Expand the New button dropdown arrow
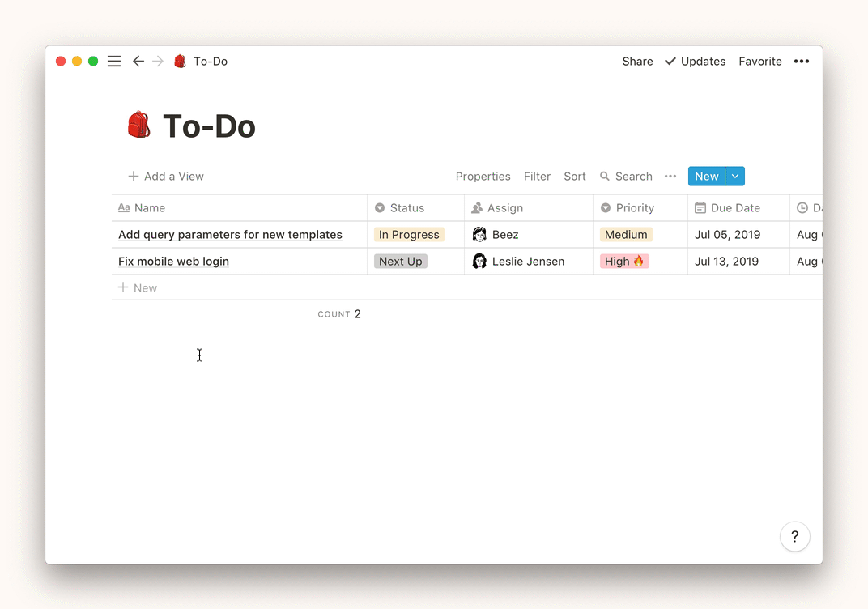Screen dimensions: 868x609 point(735,177)
